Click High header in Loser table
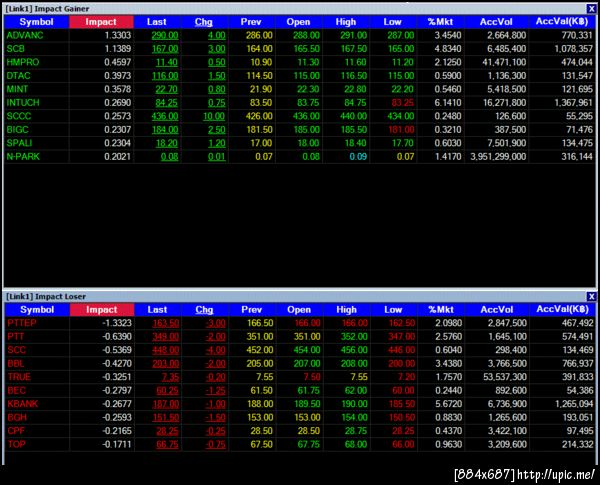The height and width of the screenshot is (485, 600). click(347, 310)
